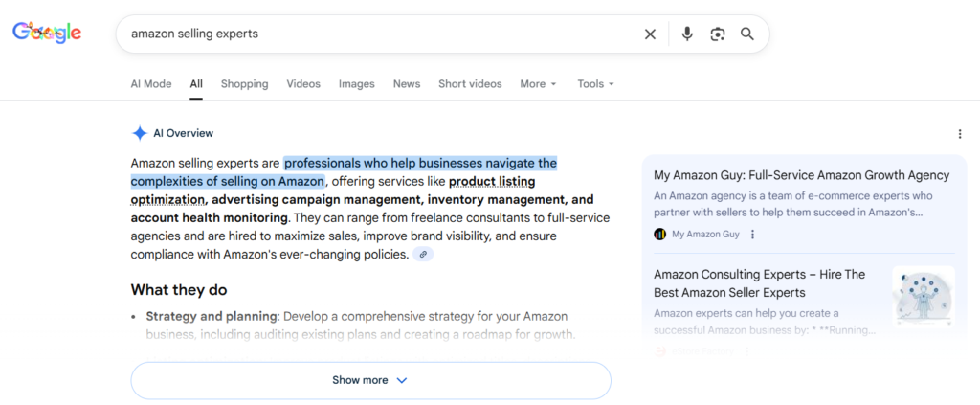
Task: Expand the More dropdown
Action: click(538, 83)
